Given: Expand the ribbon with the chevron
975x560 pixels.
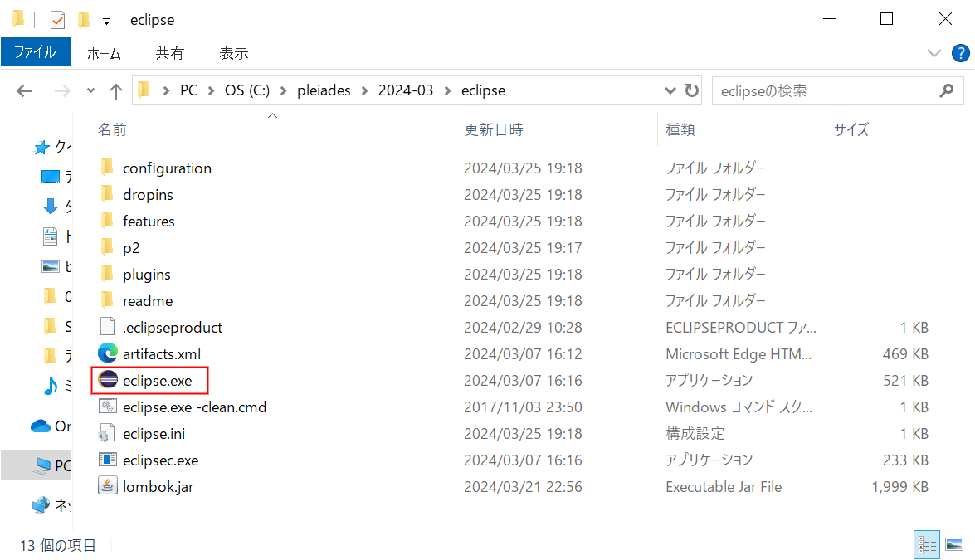Looking at the screenshot, I should [934, 53].
